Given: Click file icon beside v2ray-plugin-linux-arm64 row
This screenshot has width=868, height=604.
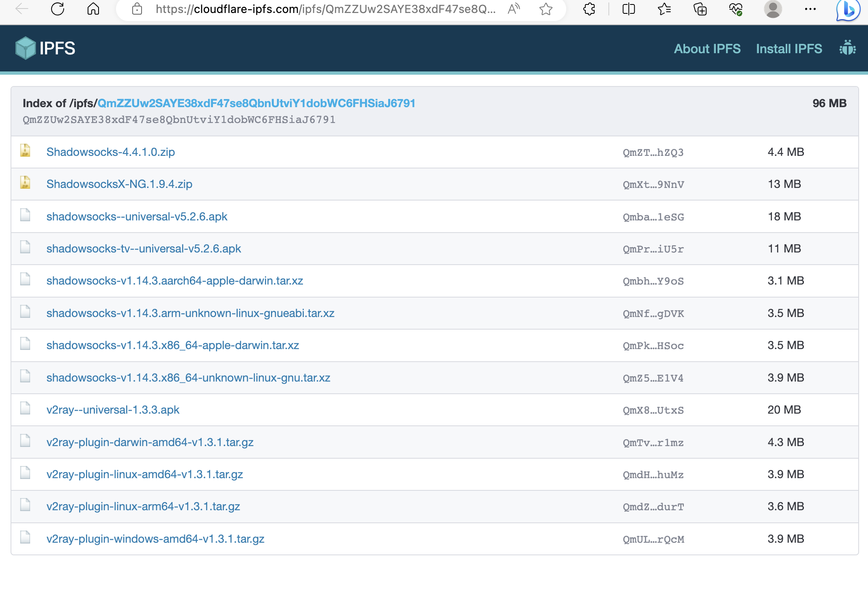Looking at the screenshot, I should point(25,505).
